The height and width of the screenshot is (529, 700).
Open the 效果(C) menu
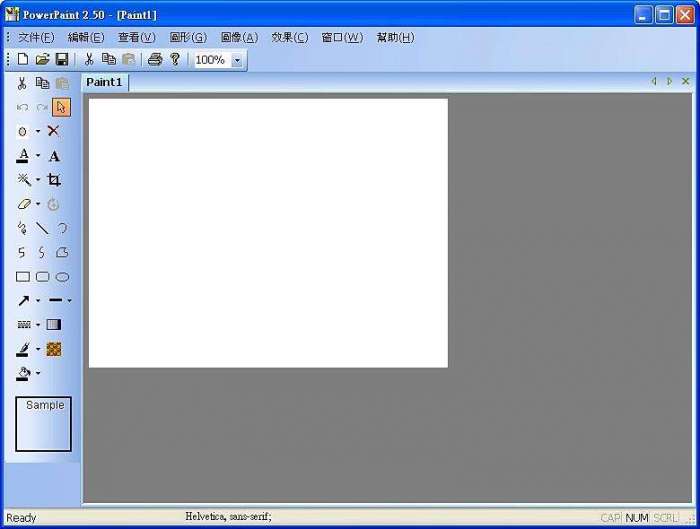tap(290, 37)
